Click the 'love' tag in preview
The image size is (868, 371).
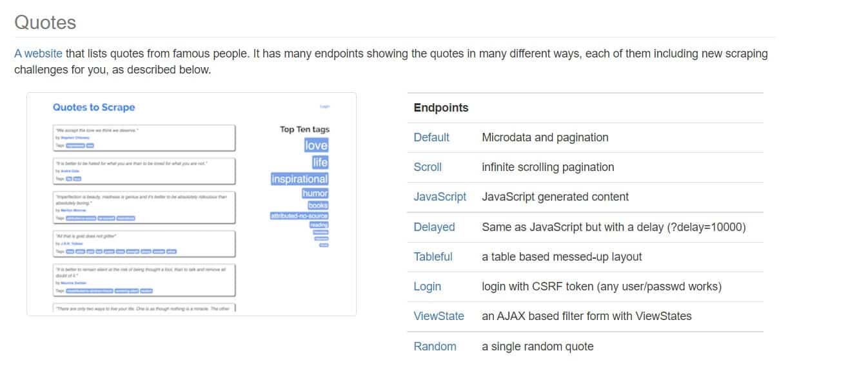(316, 145)
